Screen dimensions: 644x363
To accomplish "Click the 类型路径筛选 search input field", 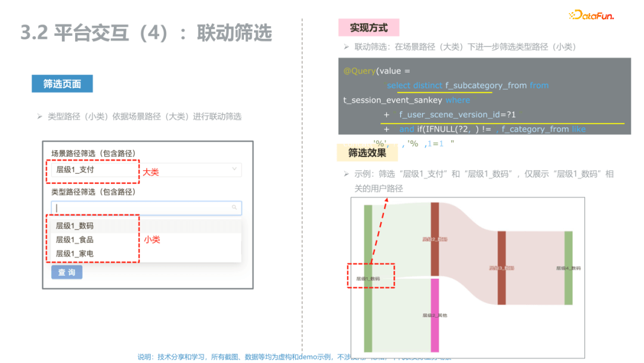I will [x=146, y=208].
